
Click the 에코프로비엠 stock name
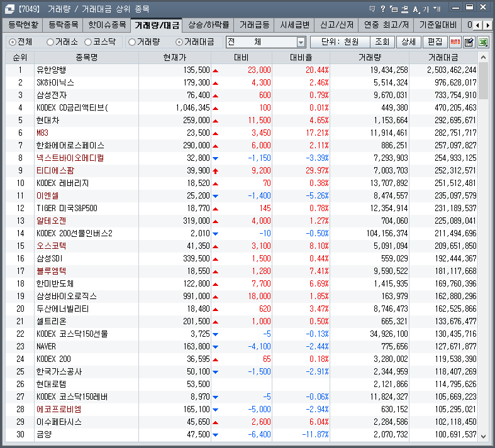coord(59,410)
